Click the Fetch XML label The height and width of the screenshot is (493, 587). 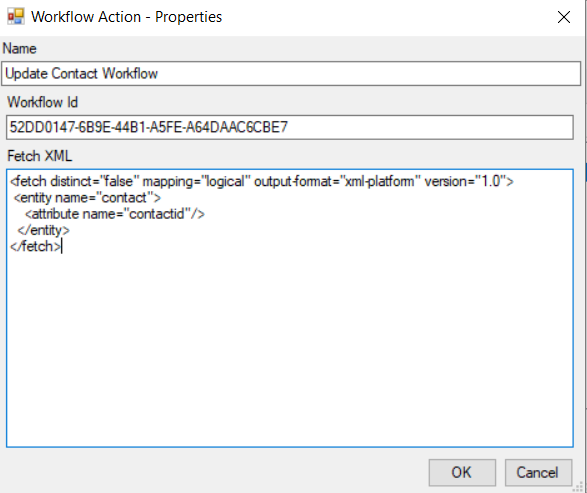click(39, 156)
